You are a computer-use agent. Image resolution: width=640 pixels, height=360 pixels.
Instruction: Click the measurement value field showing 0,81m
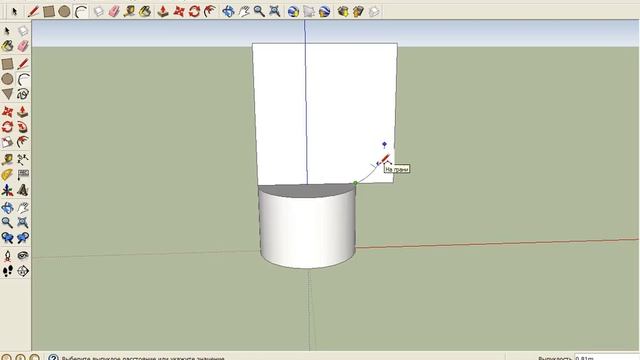pos(607,358)
